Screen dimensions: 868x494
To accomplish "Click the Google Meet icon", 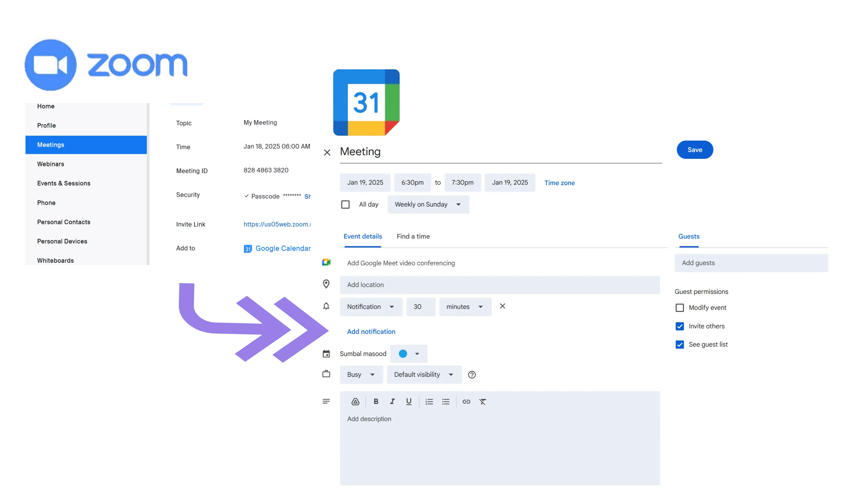I will 326,262.
